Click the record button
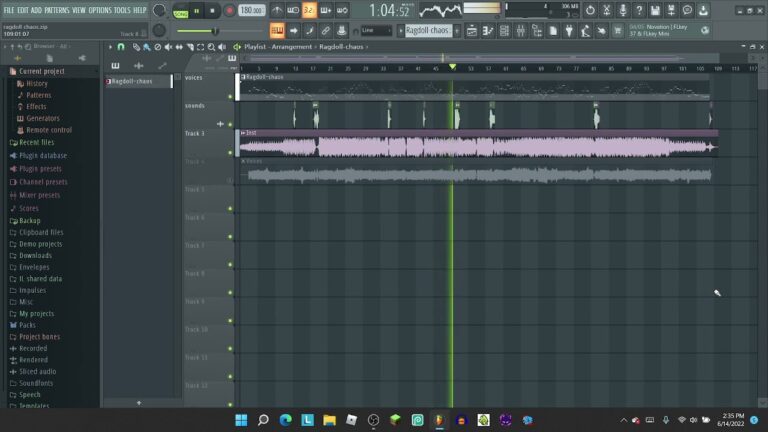 click(229, 11)
